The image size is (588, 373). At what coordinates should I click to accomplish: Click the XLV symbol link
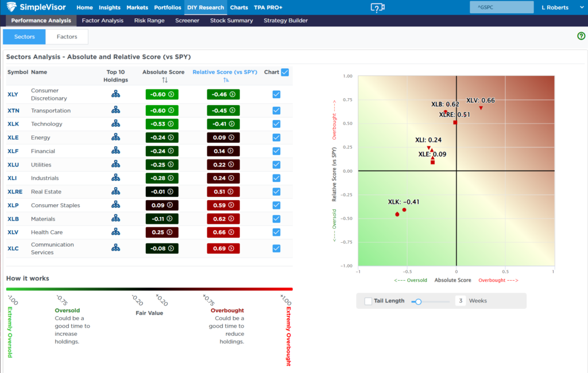[13, 232]
